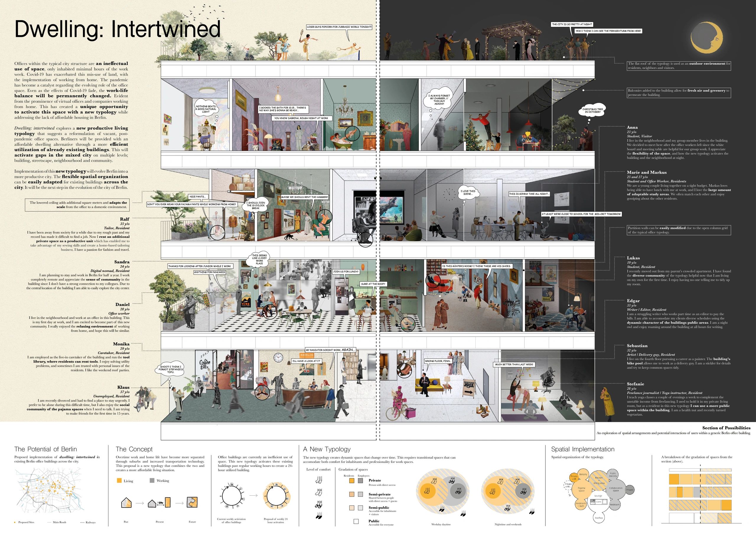Click the Future interlocking arrows icon

point(192,502)
